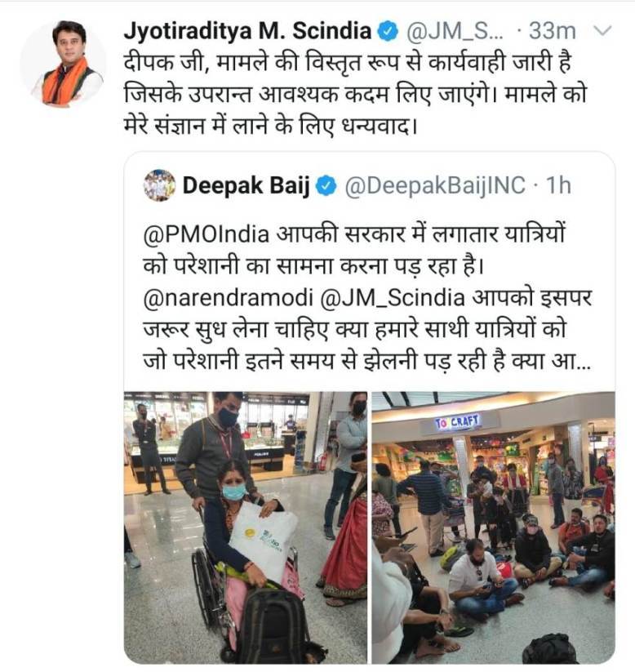Click the Deepak Baij display name
Image resolution: width=635 pixels, height=672 pixels.
tap(246, 186)
